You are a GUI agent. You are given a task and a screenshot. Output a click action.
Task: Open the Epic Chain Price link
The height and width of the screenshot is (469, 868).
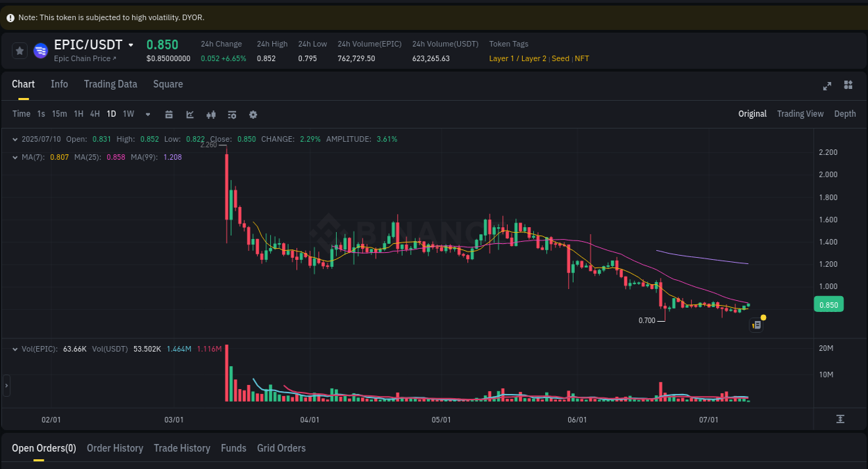point(85,58)
